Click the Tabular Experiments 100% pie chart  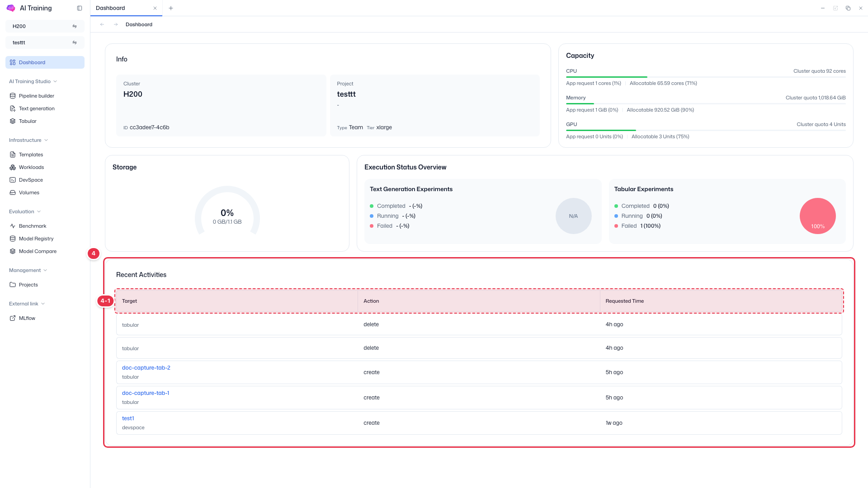[x=817, y=216]
